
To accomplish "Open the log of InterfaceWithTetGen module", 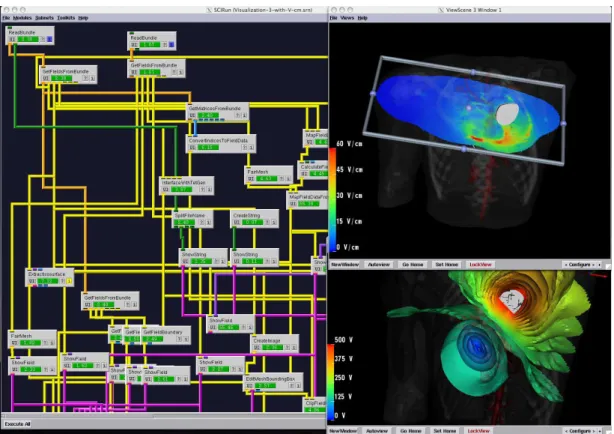I will (x=209, y=189).
